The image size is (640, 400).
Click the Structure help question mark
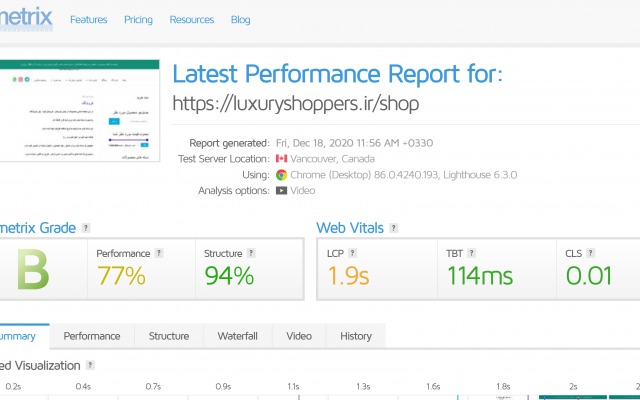click(251, 253)
